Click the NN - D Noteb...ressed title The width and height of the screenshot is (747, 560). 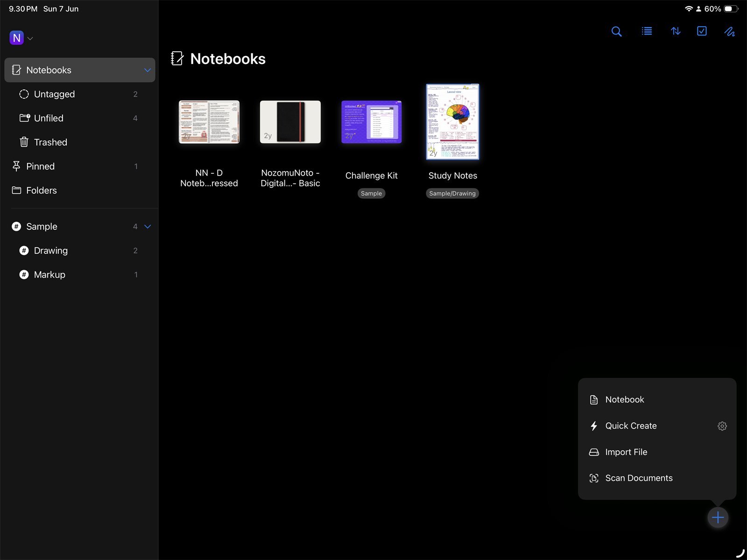point(209,178)
